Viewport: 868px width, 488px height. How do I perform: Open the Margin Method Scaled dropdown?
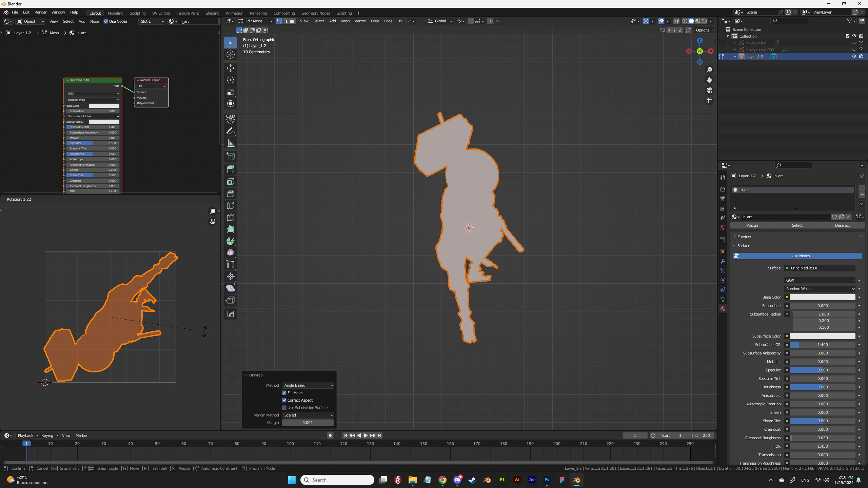(x=308, y=415)
